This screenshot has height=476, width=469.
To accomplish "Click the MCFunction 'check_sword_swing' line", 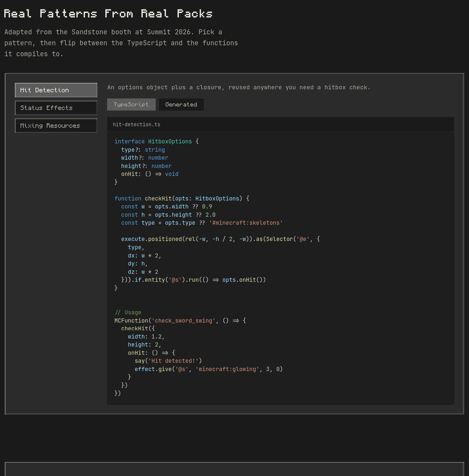I will tap(180, 321).
